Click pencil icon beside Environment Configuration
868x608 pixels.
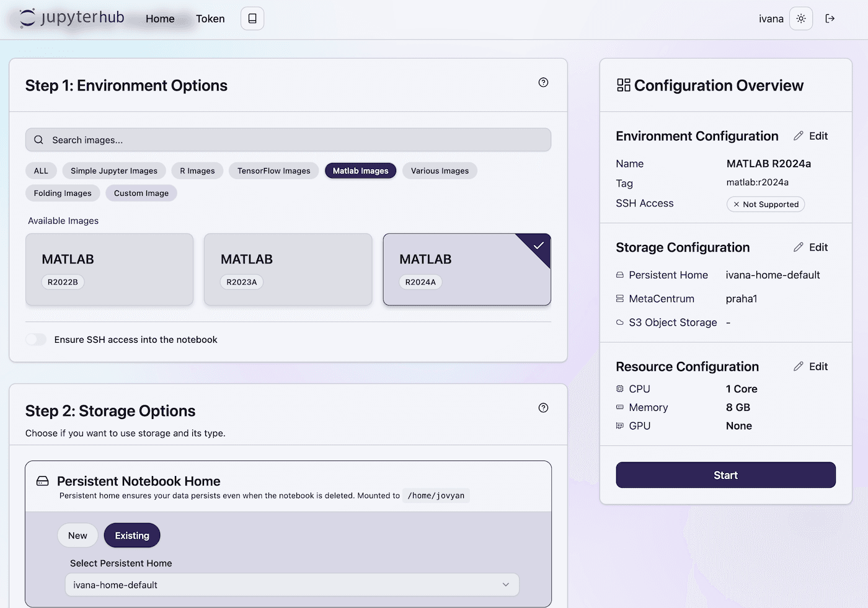coord(799,136)
